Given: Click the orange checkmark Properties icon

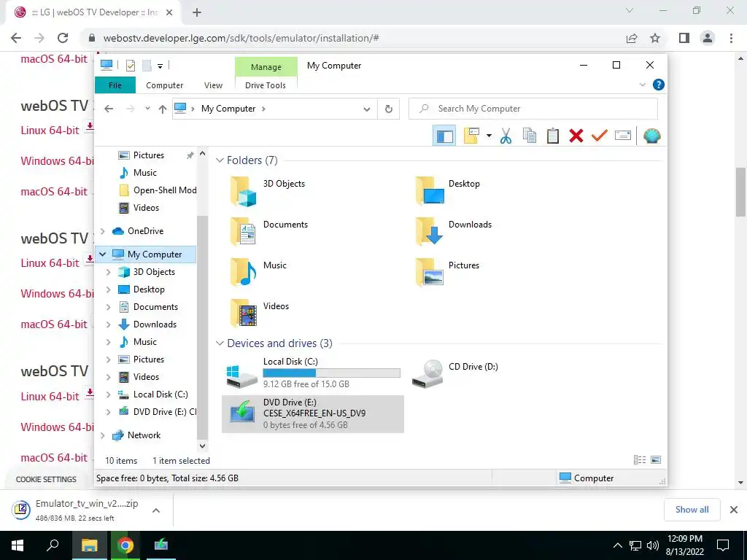Looking at the screenshot, I should point(600,136).
